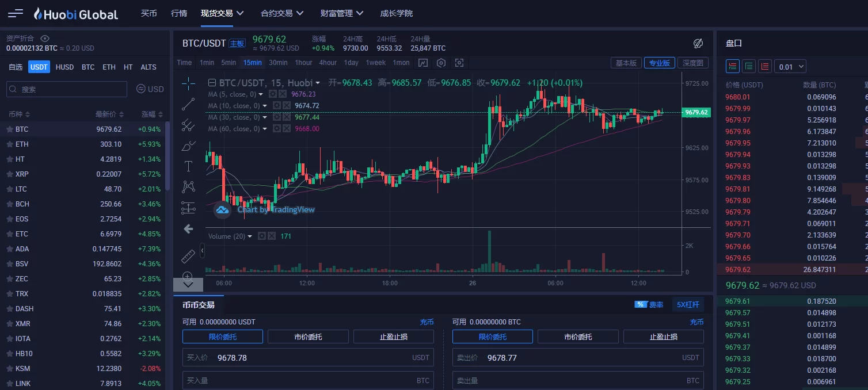Screen dimensions: 868x390
Task: Favorite the XRP row star
Action: click(10, 174)
